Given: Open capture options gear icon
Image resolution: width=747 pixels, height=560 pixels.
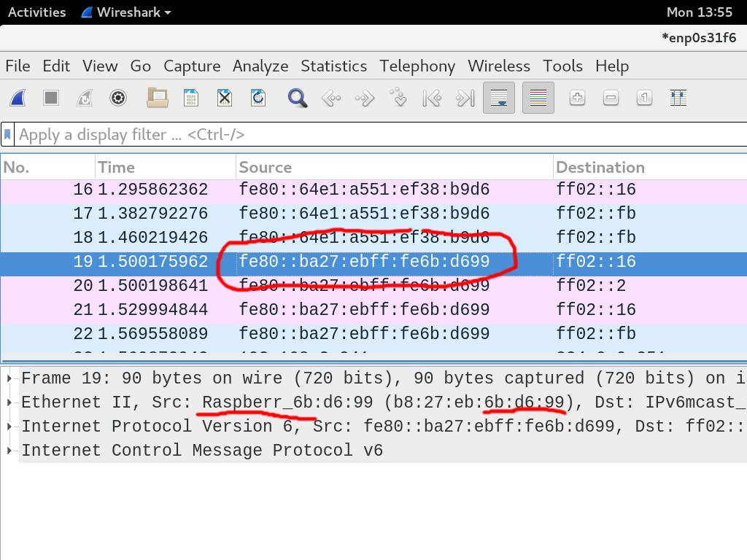Looking at the screenshot, I should pyautogui.click(x=118, y=98).
